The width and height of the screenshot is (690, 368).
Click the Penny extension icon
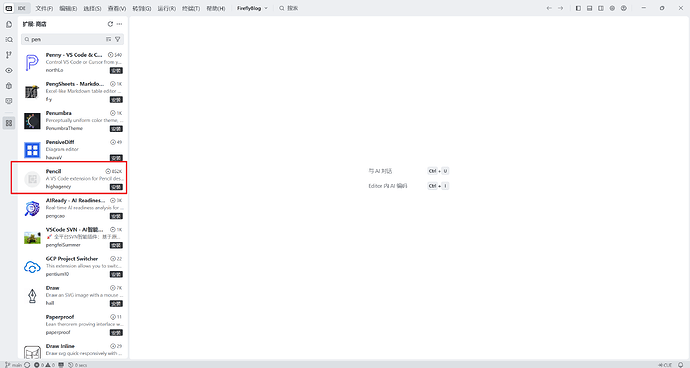32,63
